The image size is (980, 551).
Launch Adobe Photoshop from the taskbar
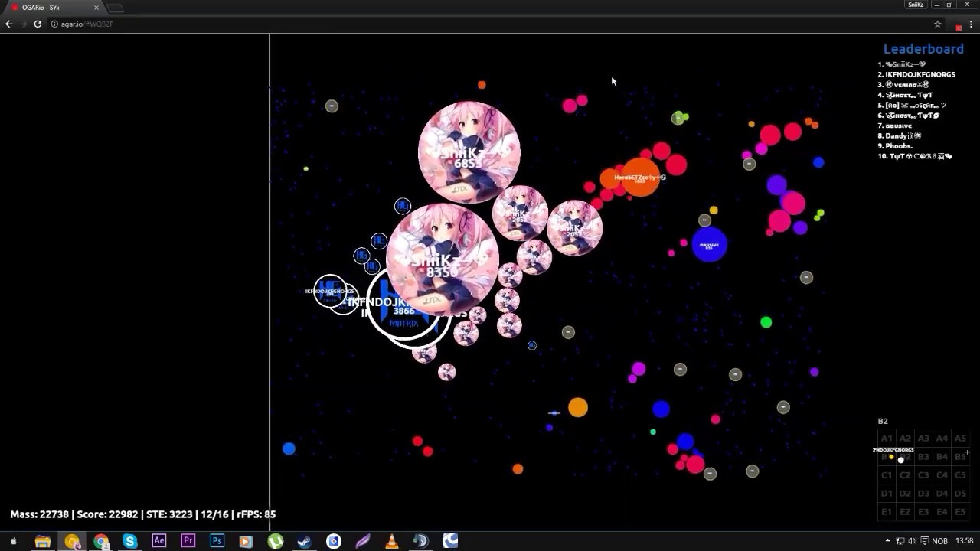pyautogui.click(x=217, y=541)
